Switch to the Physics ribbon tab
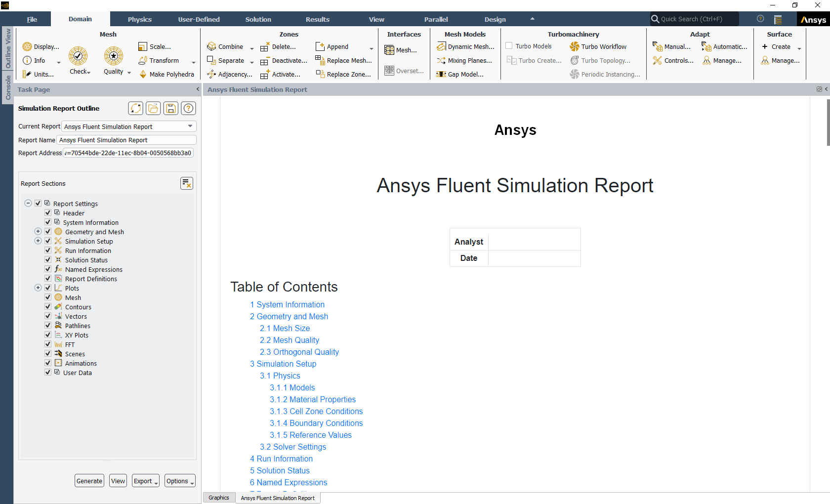Viewport: 830px width, 504px height. pos(139,19)
